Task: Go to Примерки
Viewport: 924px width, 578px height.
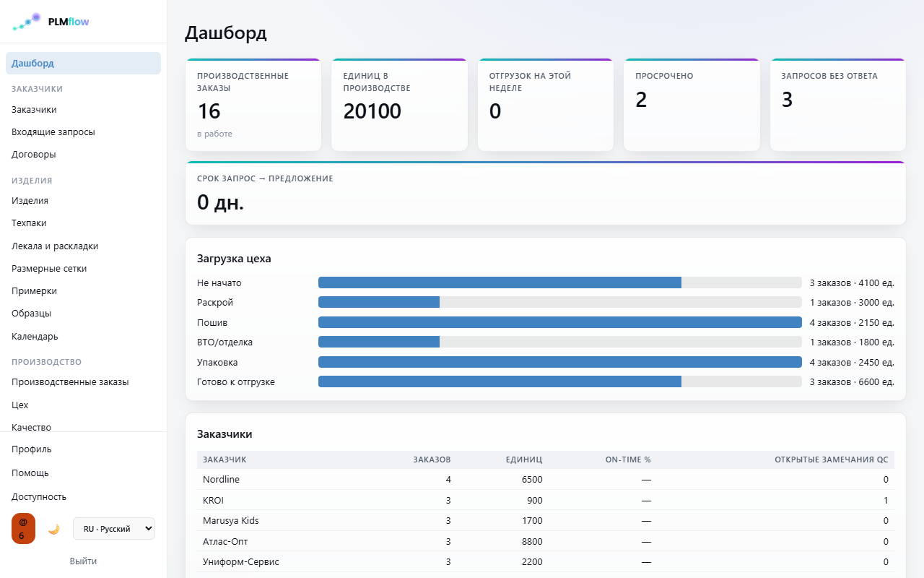Action: (x=83, y=291)
